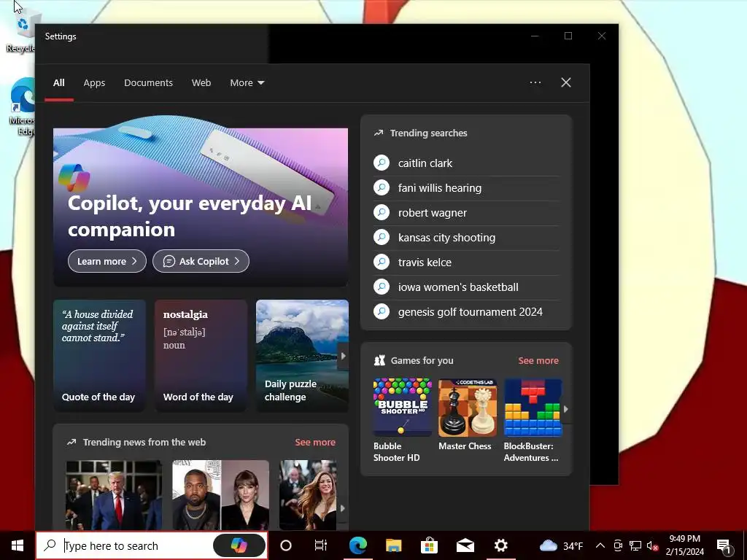Search trending term iowa women's basketball
747x560 pixels.
point(458,287)
